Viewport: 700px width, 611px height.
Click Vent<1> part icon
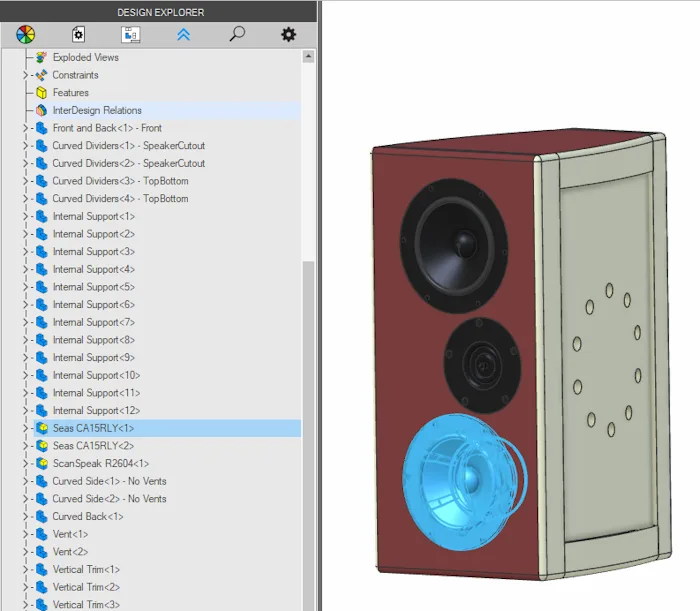click(42, 534)
